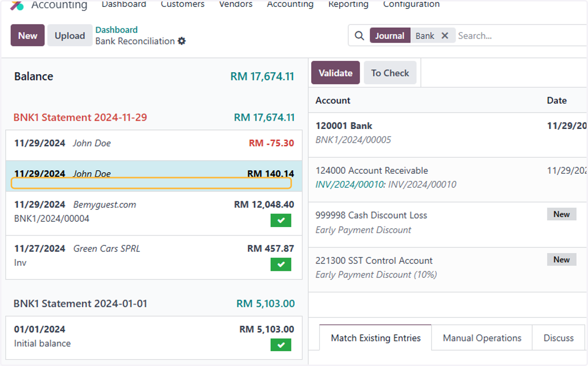The height and width of the screenshot is (366, 588).
Task: Click the To Check button
Action: (x=390, y=73)
